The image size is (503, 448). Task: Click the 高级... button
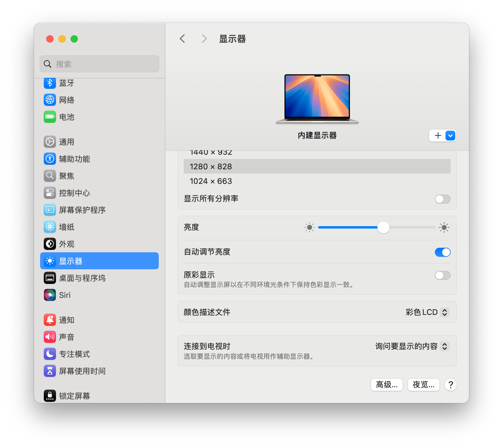point(387,385)
